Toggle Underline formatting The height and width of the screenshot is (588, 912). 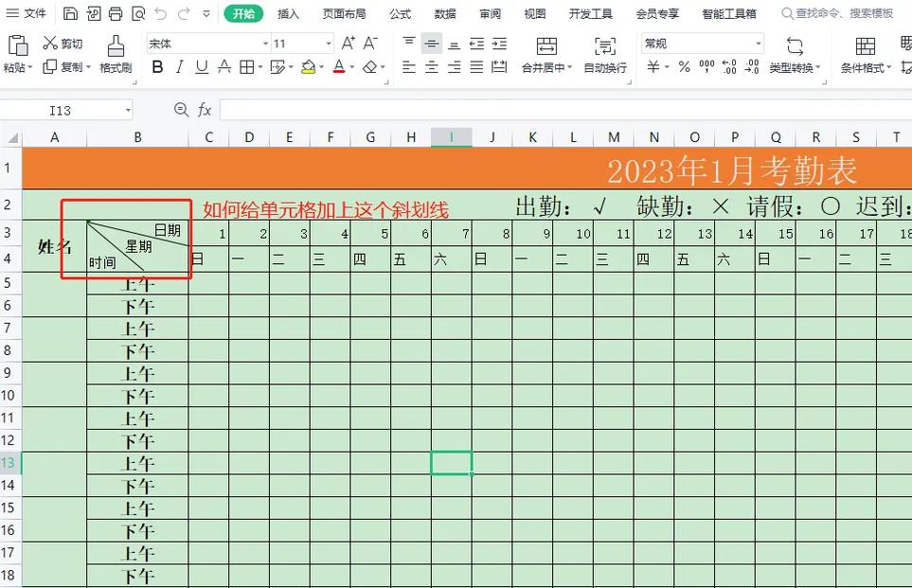(202, 67)
